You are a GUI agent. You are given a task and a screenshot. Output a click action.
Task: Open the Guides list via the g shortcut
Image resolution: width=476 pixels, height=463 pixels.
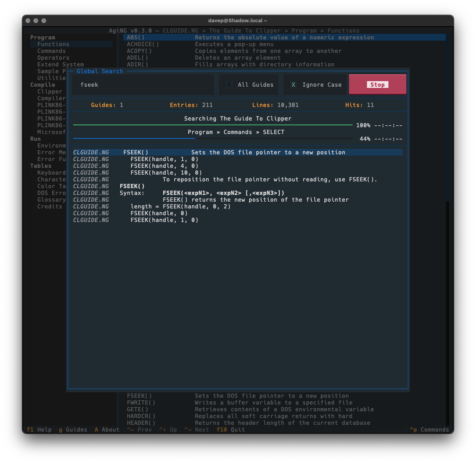pyautogui.click(x=73, y=430)
